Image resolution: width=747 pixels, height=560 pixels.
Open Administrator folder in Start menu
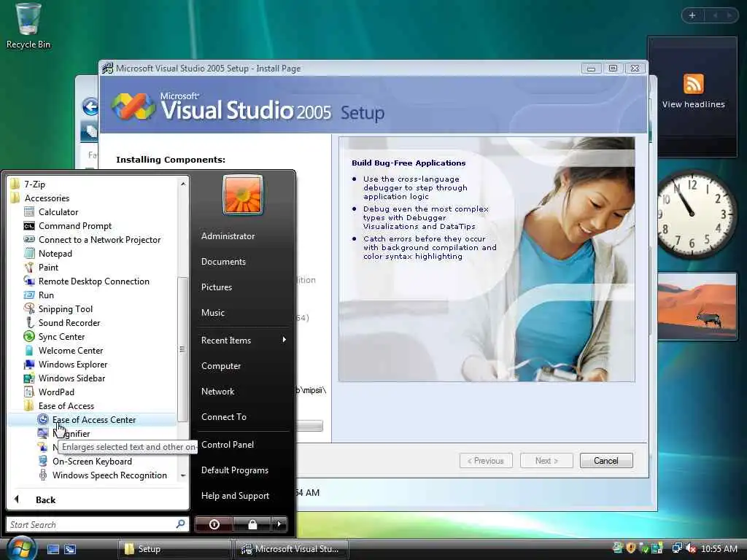[x=228, y=236]
